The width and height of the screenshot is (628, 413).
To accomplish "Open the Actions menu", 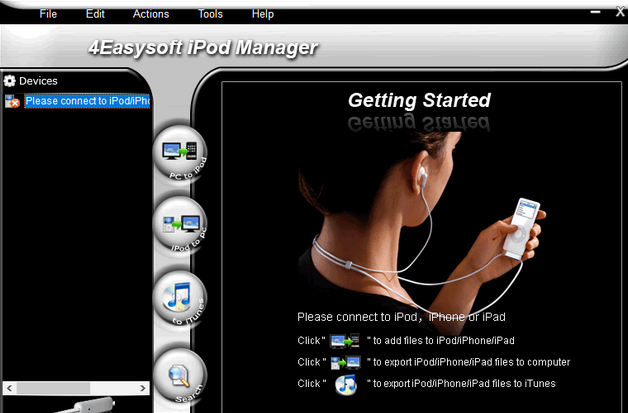I will 151,14.
